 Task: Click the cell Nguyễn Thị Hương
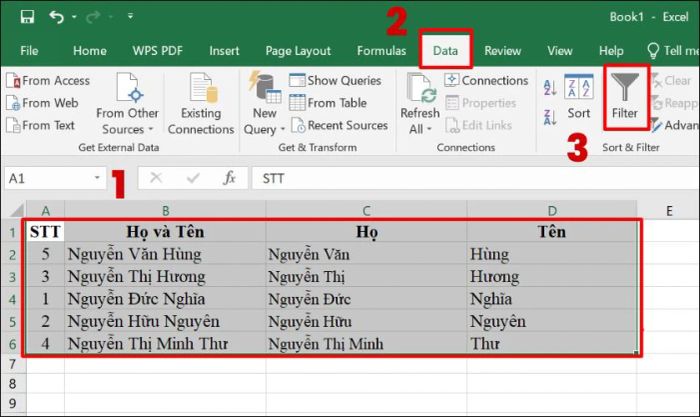point(165,276)
